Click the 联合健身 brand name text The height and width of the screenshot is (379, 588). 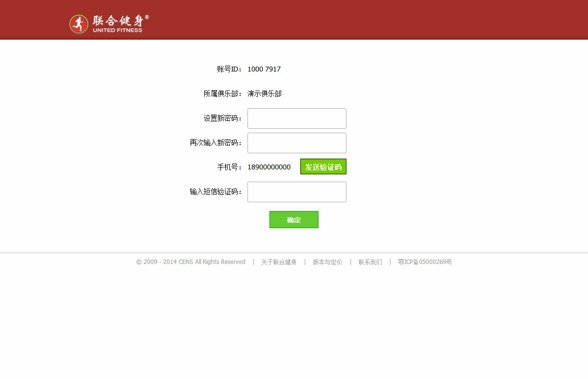point(118,21)
